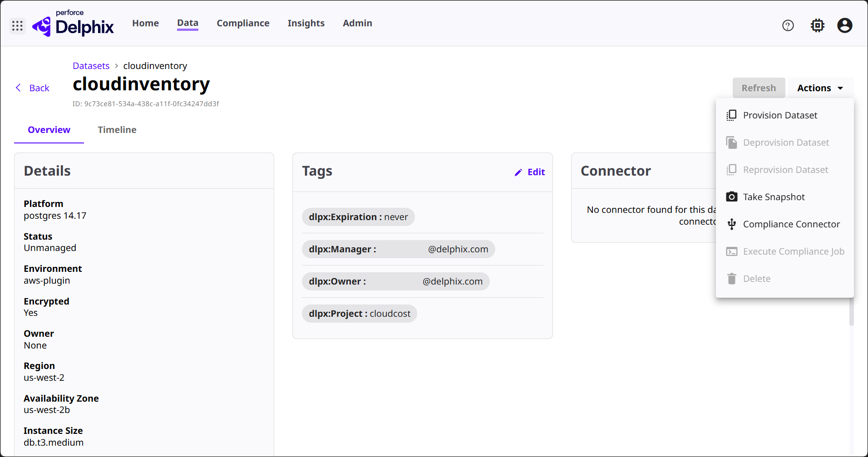Click the chip-shaped engine icon in header
Viewport: 868px width, 457px height.
(x=817, y=26)
